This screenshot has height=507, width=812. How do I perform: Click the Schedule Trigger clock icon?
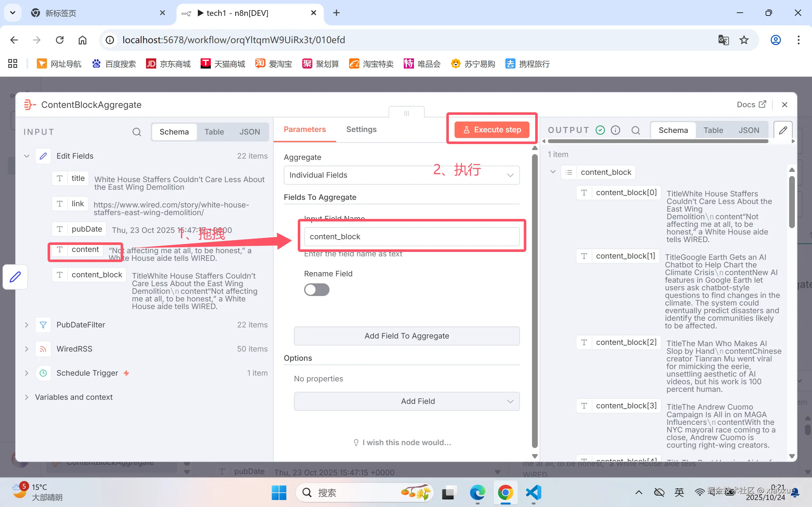coord(43,373)
